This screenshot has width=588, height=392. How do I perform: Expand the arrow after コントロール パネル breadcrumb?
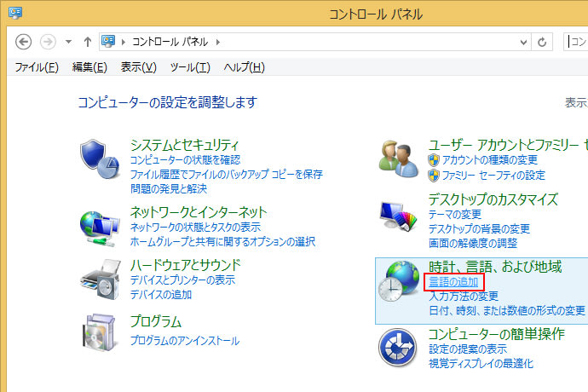click(218, 42)
